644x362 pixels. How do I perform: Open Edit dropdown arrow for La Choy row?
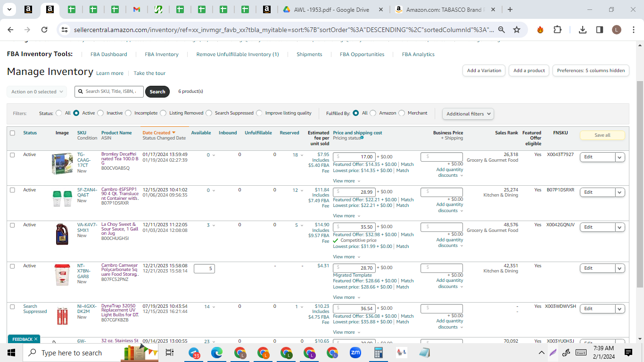pyautogui.click(x=620, y=227)
